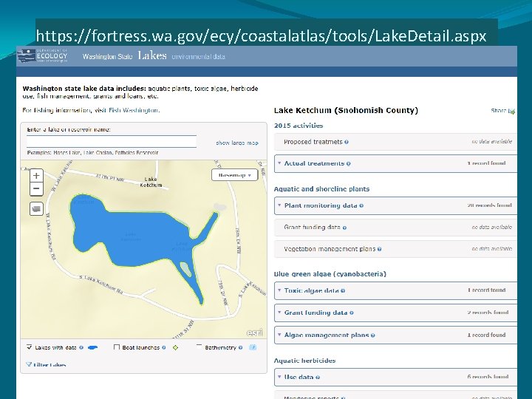532x399 pixels.
Task: Open help icon for Lakes with data
Action: 81,348
